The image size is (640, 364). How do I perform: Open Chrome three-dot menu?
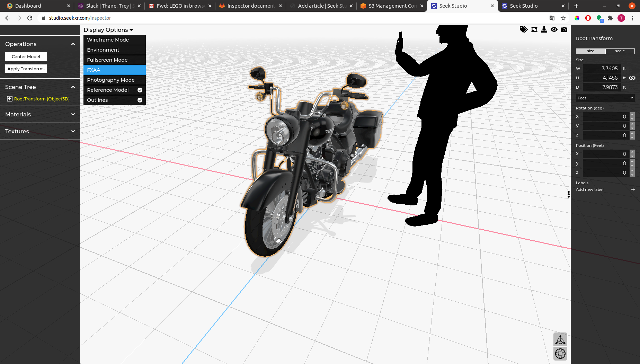coord(632,18)
